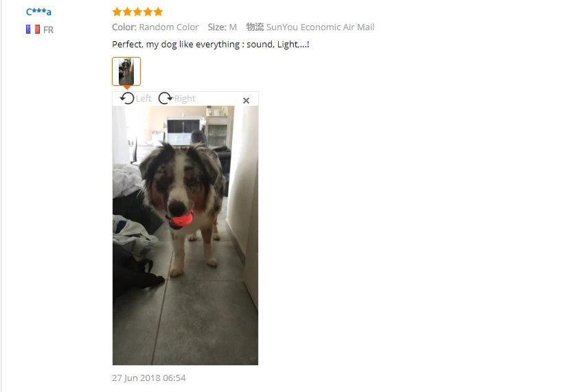This screenshot has height=392, width=570.
Task: Rotate the review photo right with the clockwise arrow
Action: 166,98
